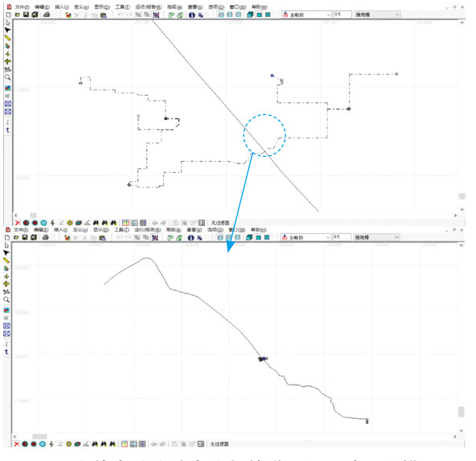Screen dimensions: 476x461
Task: Open the 工具(T) menu in the lower window
Action: coord(121,230)
